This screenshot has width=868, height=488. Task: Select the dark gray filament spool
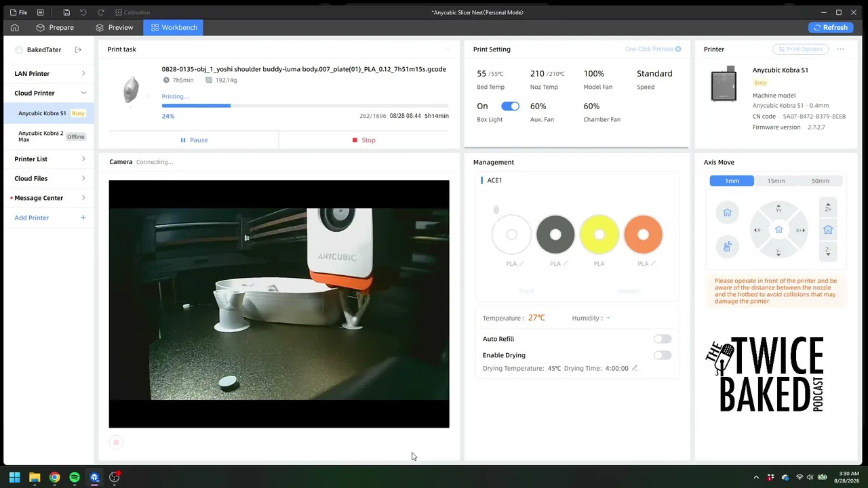(555, 235)
